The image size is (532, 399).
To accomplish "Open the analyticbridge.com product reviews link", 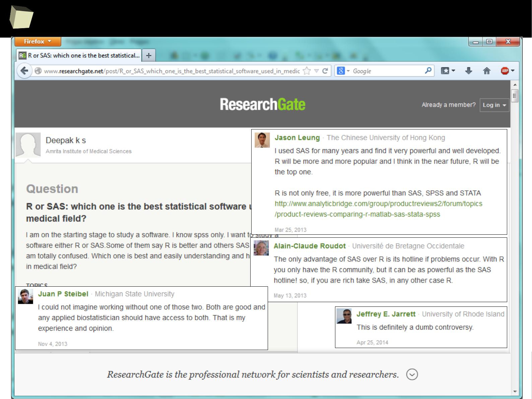I will pyautogui.click(x=379, y=209).
